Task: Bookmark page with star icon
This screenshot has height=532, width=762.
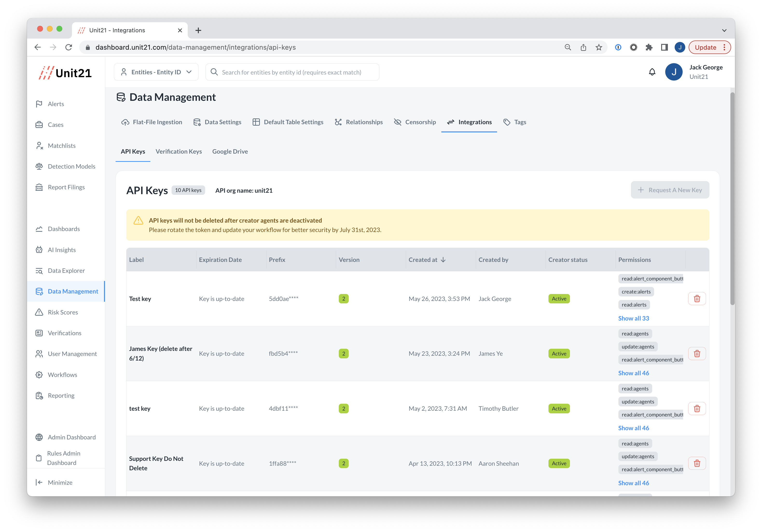Action: [x=599, y=48]
